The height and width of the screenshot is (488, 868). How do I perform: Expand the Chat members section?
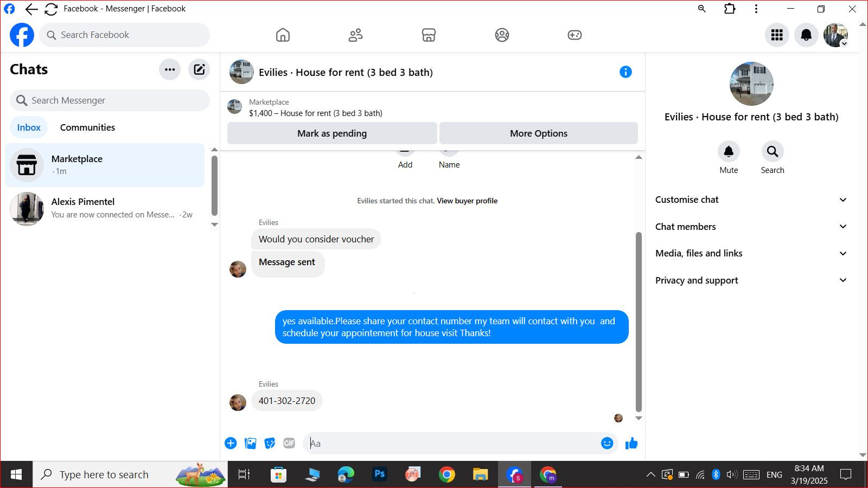(x=751, y=227)
